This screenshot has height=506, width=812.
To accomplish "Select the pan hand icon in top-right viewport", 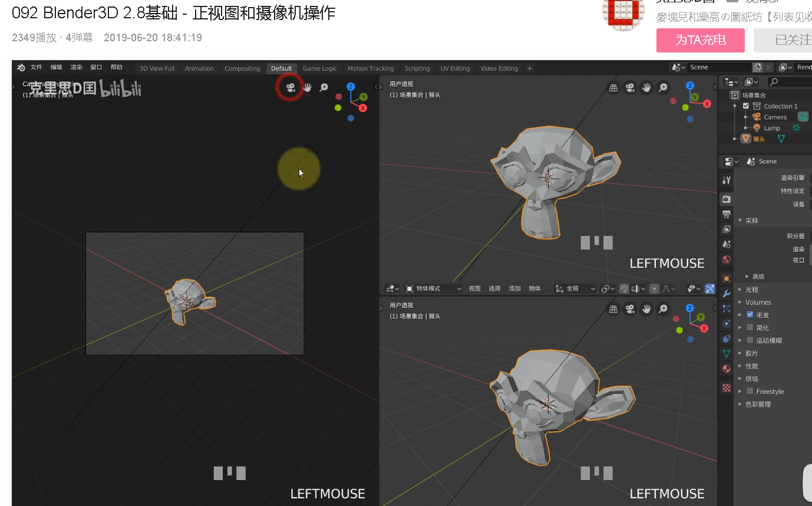I will click(646, 87).
